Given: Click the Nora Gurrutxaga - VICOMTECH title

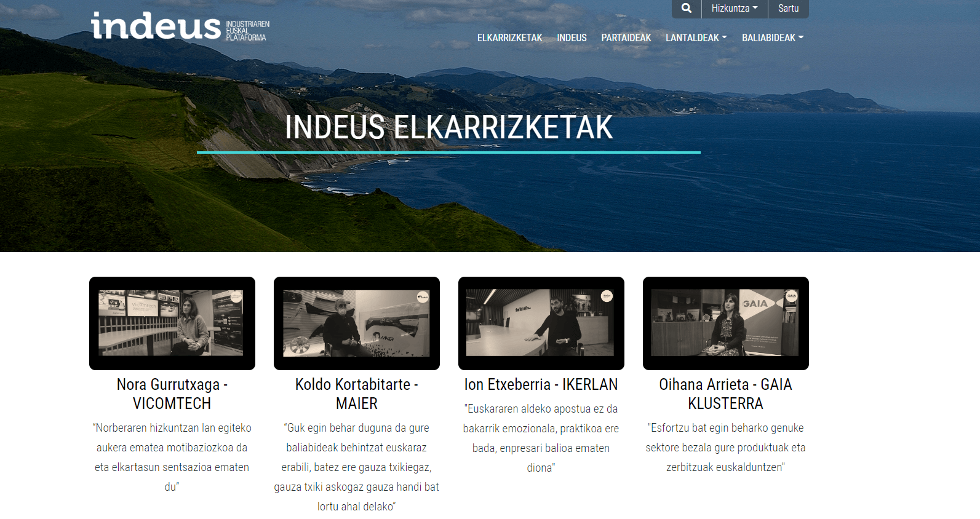Looking at the screenshot, I should (172, 394).
